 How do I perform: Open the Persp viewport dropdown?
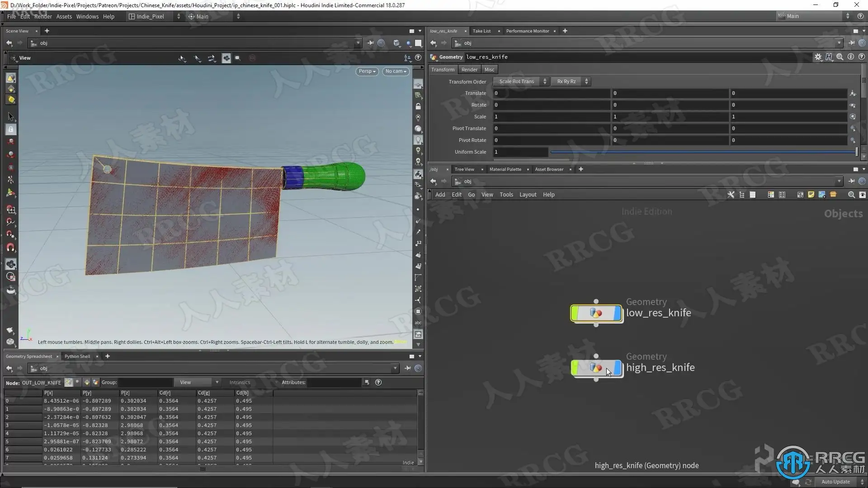point(367,71)
